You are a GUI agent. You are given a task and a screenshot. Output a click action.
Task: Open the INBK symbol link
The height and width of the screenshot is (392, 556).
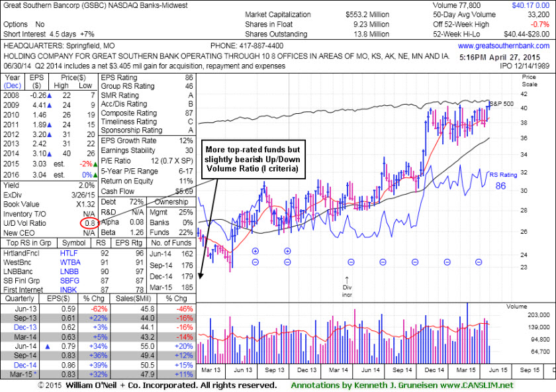pyautogui.click(x=68, y=290)
